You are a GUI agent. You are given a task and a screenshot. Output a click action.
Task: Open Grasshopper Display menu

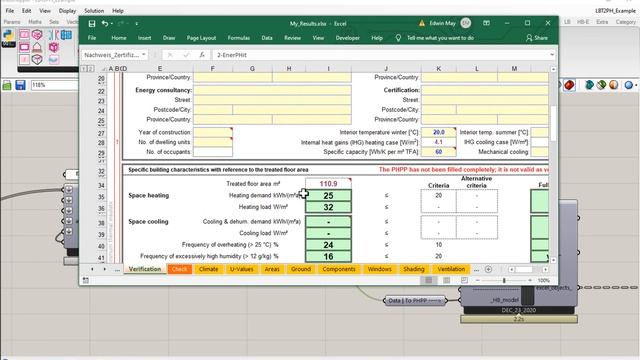67,11
